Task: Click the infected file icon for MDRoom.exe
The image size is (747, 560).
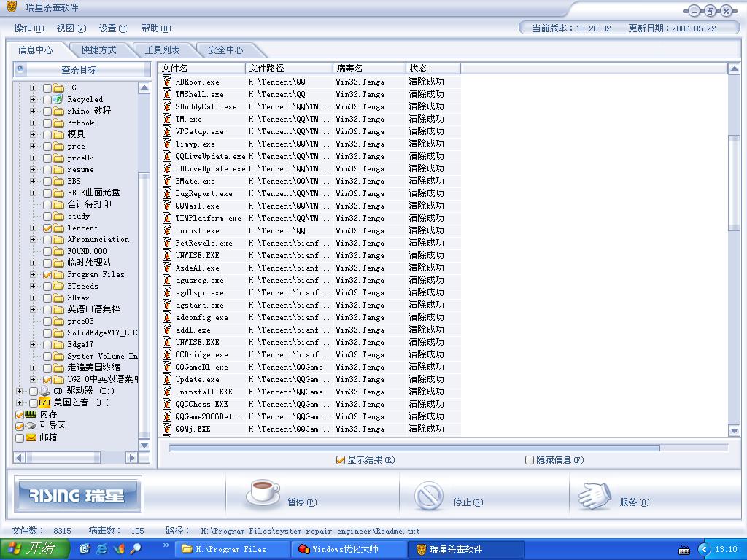Action: (x=167, y=82)
